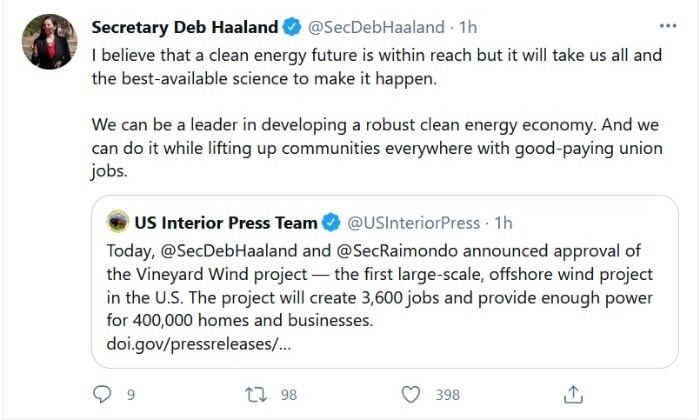This screenshot has width=700, height=420.
Task: Open US Interior Press Team name
Action: click(226, 222)
